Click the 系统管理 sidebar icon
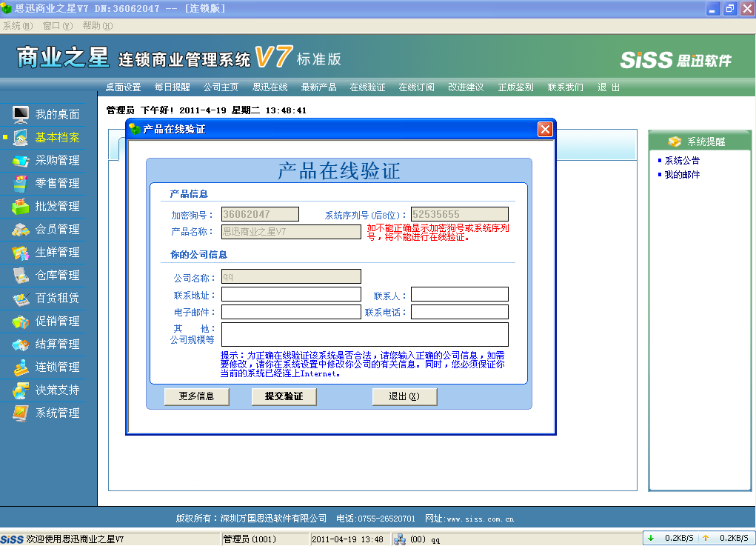This screenshot has height=546, width=756. (x=21, y=413)
